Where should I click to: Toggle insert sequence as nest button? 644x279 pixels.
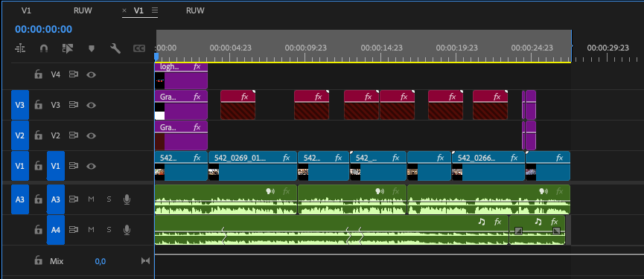[x=20, y=49]
